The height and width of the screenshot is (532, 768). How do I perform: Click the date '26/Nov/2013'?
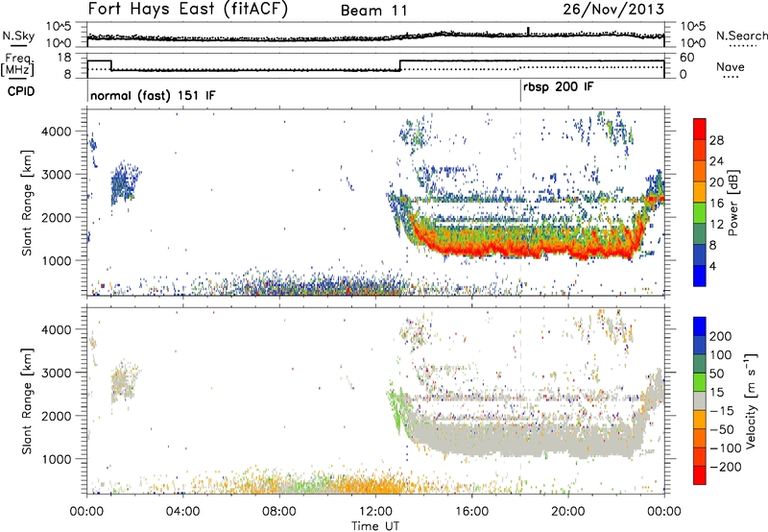click(613, 9)
